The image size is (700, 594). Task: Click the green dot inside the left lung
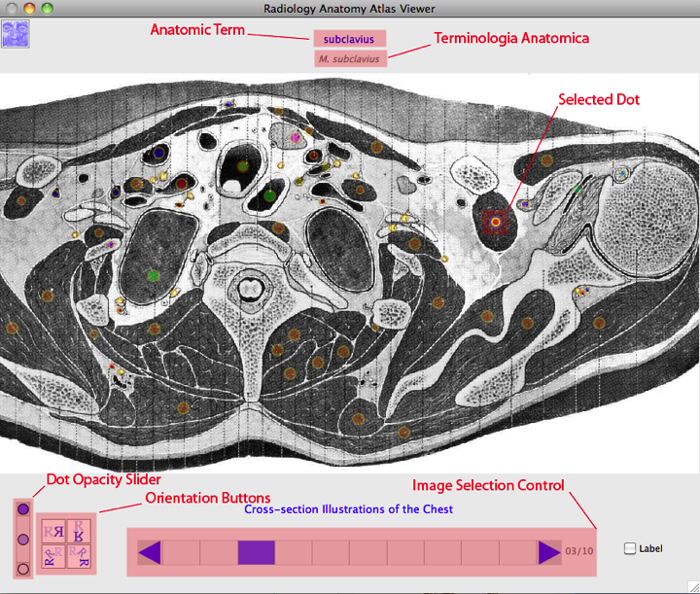coord(153,276)
